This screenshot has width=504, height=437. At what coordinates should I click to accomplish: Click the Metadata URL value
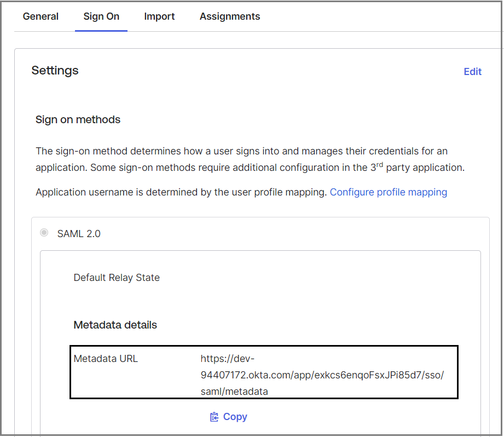tap(322, 375)
